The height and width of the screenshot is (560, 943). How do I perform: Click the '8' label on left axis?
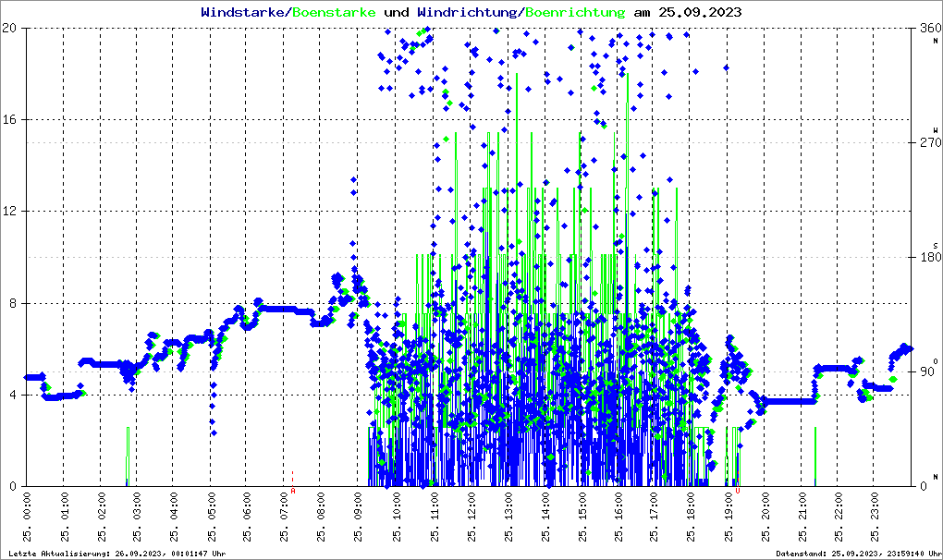coord(12,303)
